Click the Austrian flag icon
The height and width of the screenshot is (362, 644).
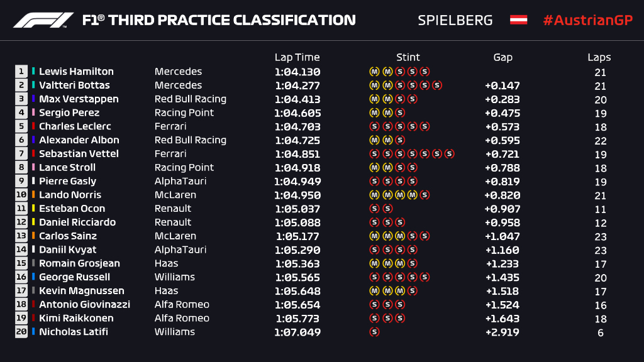[518, 20]
